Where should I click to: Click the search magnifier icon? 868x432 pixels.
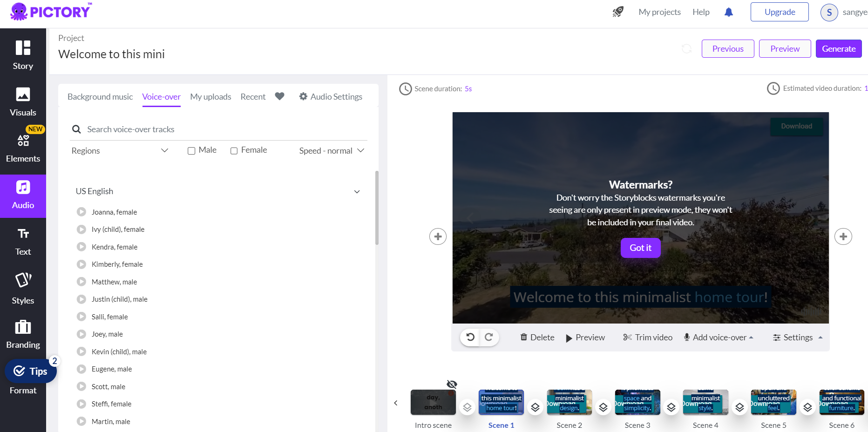pos(76,129)
